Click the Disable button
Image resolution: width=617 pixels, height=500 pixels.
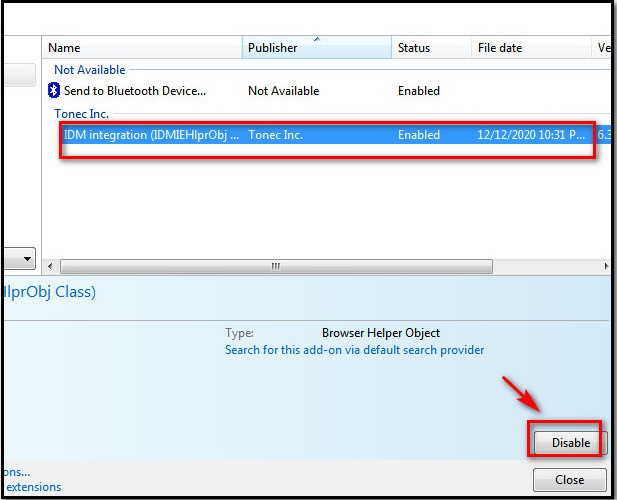(570, 443)
